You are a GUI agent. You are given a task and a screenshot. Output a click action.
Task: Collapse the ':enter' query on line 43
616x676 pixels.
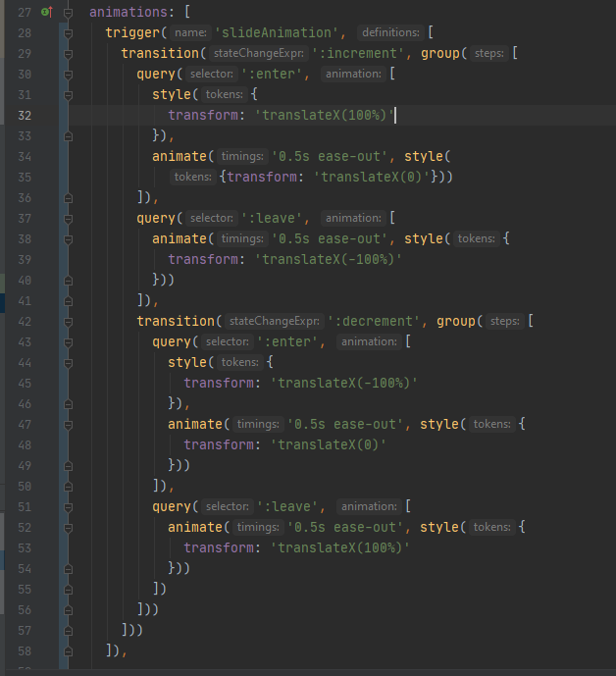[68, 342]
